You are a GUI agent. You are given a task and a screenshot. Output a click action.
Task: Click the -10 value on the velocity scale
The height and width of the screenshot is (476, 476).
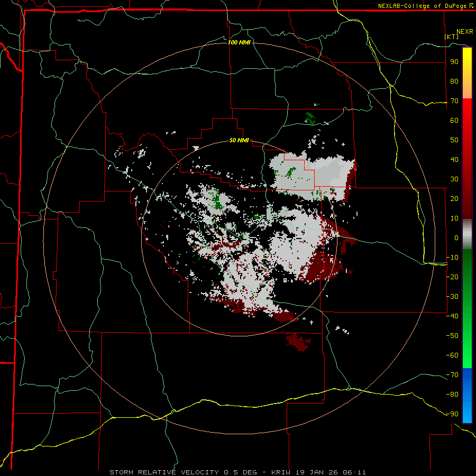(x=452, y=258)
